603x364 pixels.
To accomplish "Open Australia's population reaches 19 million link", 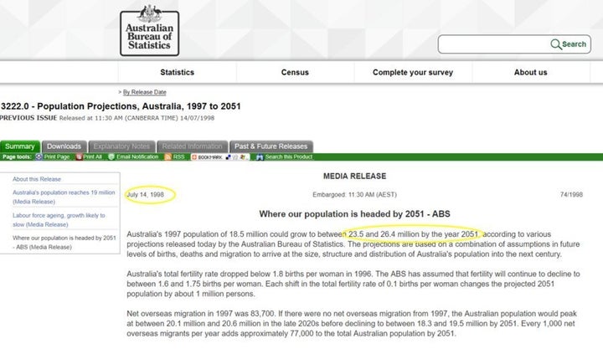I will 64,197.
